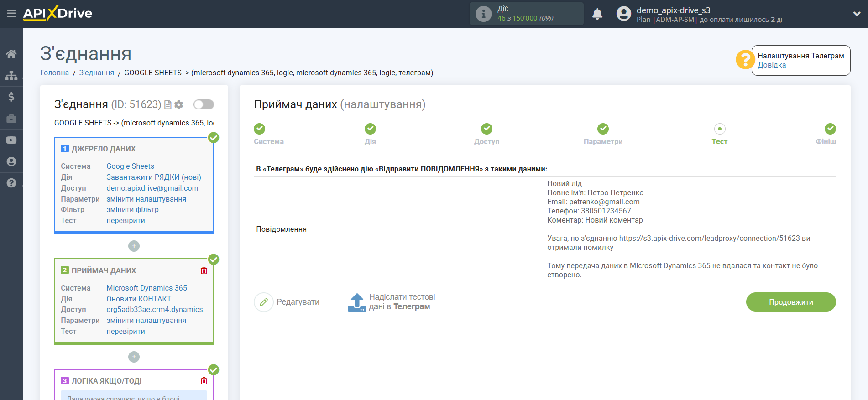
Task: Click the actions counter 46 з 150'000
Action: click(525, 18)
